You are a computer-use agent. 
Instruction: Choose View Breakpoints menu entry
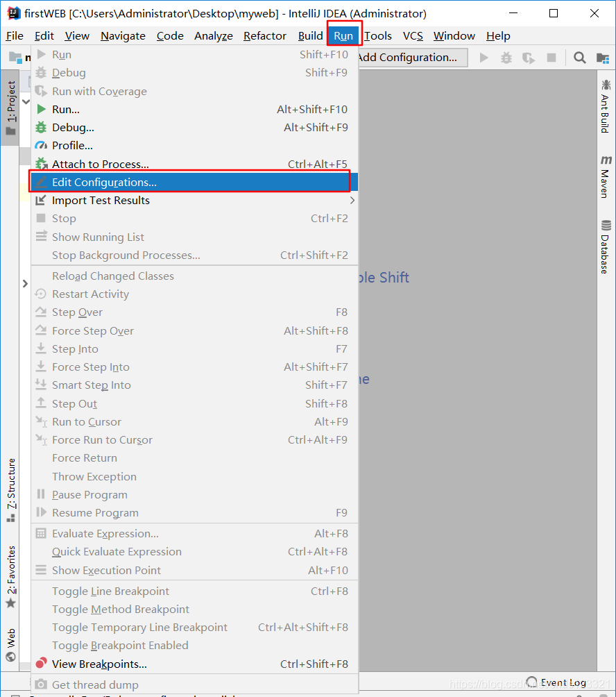[194, 664]
